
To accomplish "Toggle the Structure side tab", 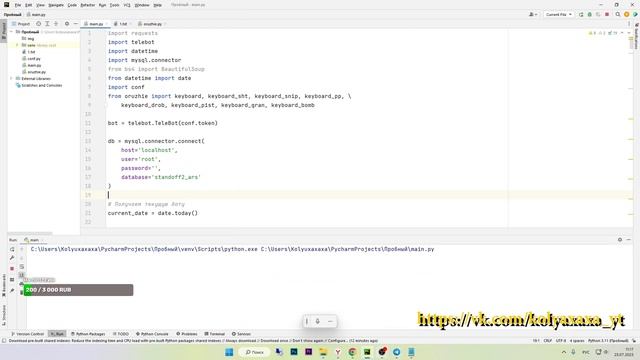I will [4, 315].
